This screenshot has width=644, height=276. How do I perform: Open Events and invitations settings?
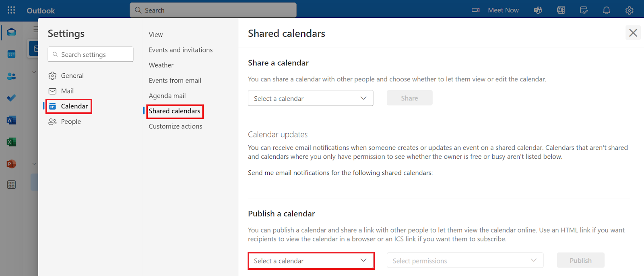tap(181, 50)
